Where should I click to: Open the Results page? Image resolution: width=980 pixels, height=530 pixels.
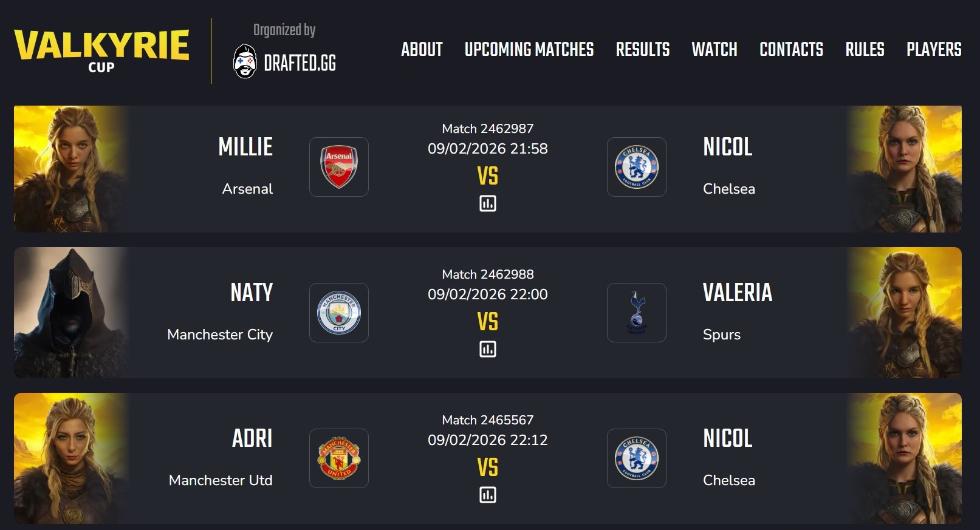pos(643,50)
